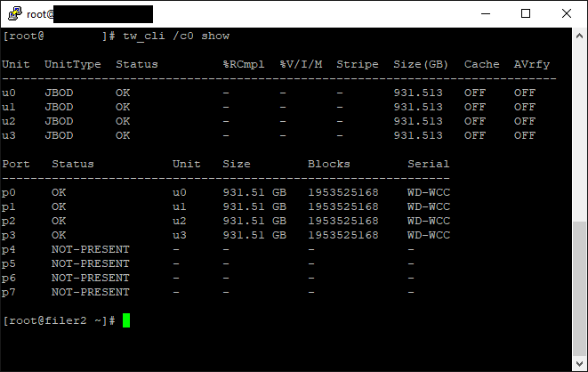
Task: Click the 'Serial' column header
Action: (x=428, y=165)
